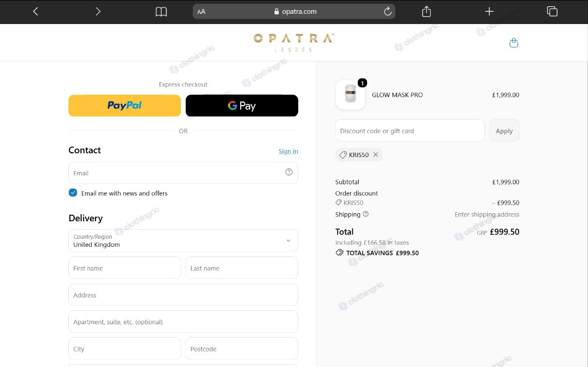
Task: Focus the City field
Action: coord(124,349)
